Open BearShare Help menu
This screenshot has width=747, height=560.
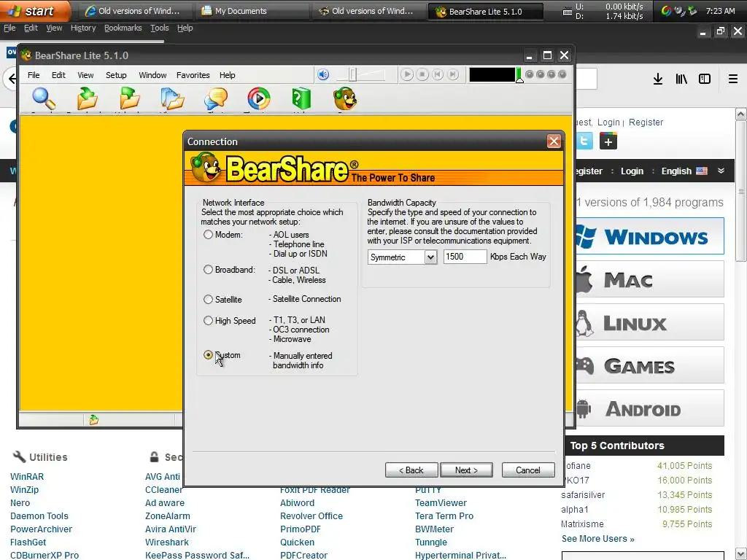228,75
